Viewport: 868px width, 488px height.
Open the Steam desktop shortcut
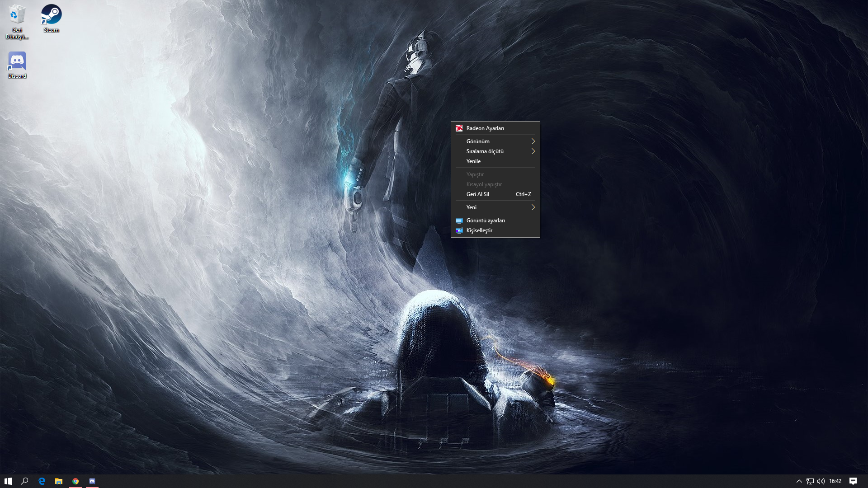point(51,16)
